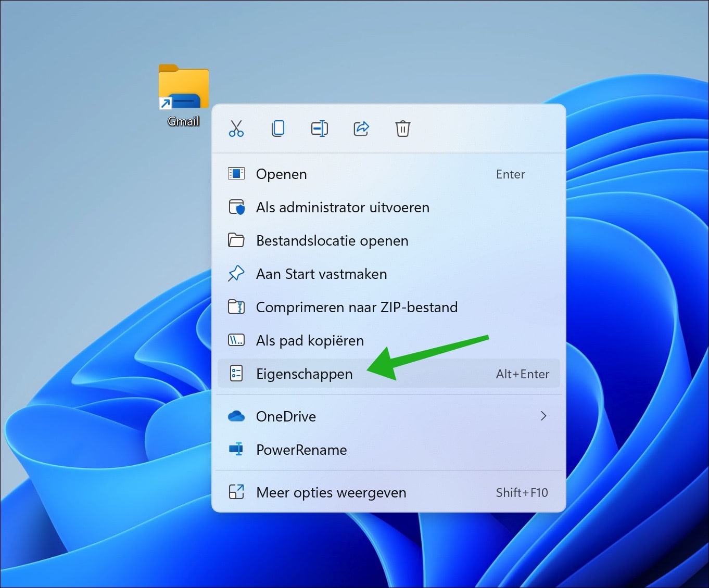
Task: Click the Eigenschappen properties icon
Action: pos(236,373)
